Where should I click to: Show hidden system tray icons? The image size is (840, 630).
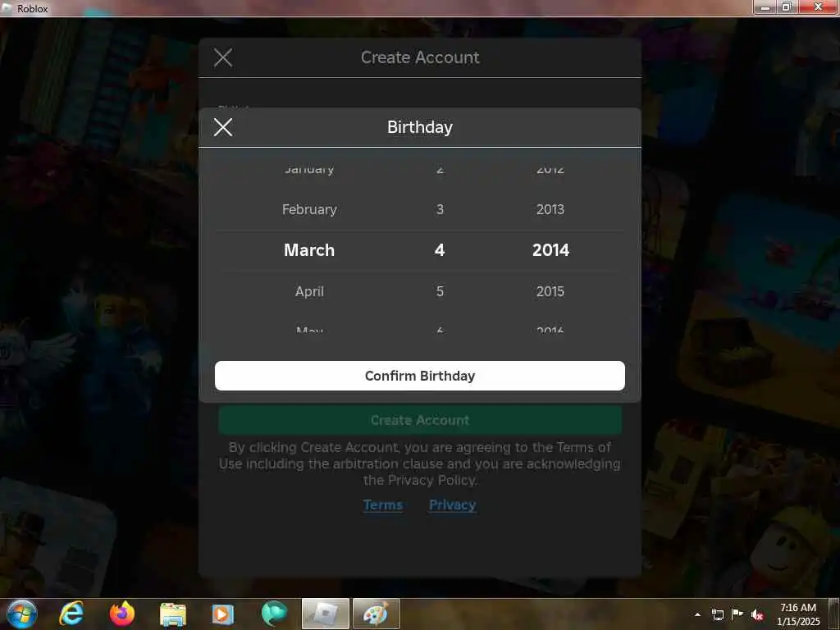point(697,614)
